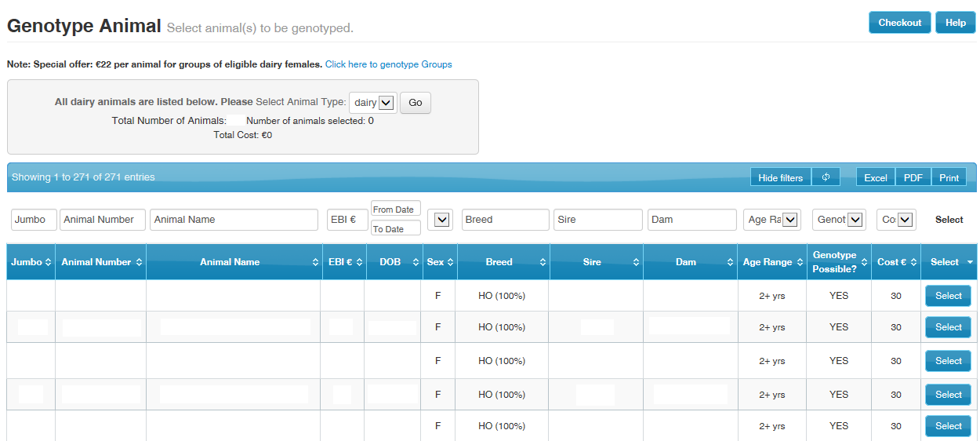Follow the 'Click here to genotype Groups' link

[x=388, y=64]
